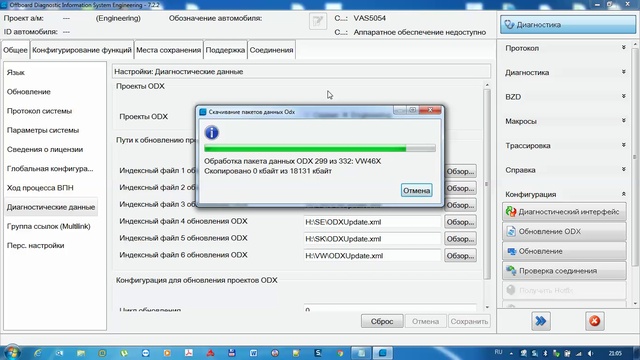640x360 pixels.
Task: Click the blue info icon in download dialog
Action: (211, 132)
